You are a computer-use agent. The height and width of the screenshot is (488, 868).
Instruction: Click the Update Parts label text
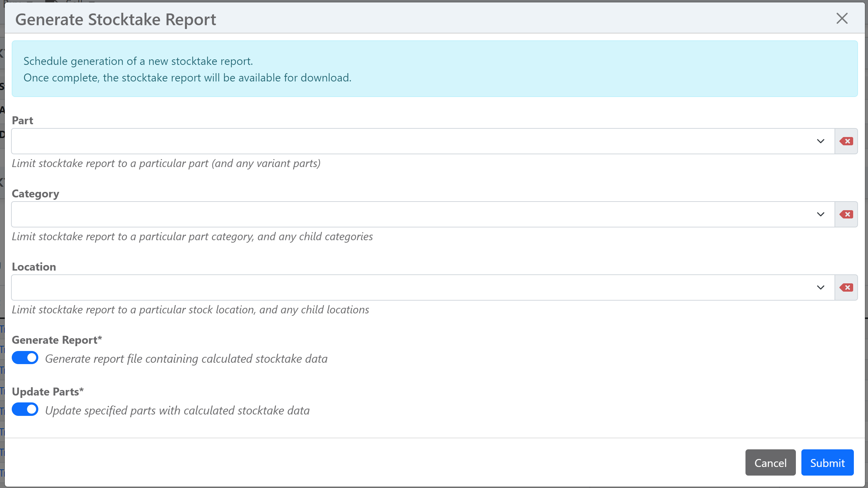tap(48, 392)
